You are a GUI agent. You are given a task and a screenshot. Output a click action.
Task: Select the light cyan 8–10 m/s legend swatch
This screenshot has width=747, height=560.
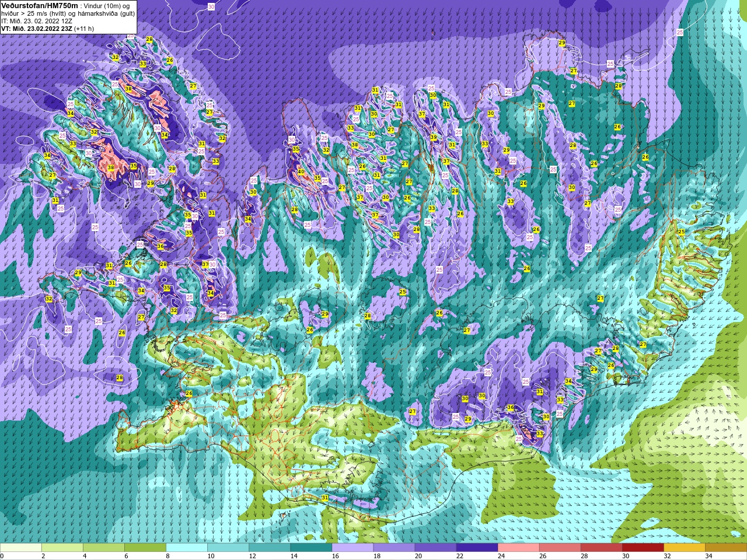187,548
